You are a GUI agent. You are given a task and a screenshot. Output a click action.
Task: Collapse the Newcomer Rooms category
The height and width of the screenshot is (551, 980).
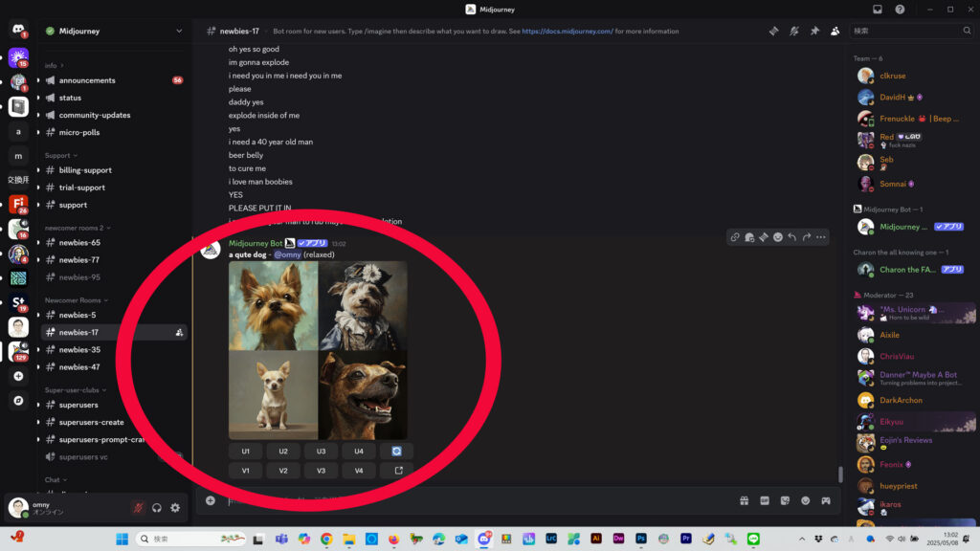coord(77,300)
